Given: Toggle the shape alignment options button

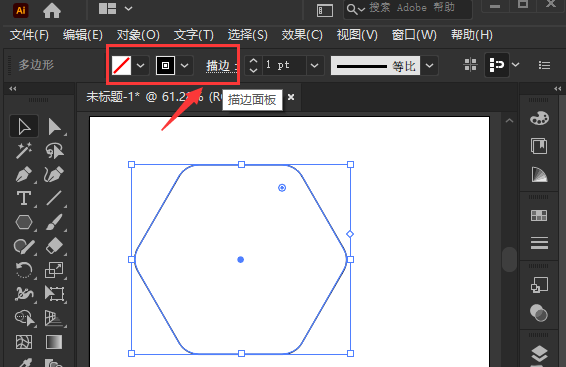Looking at the screenshot, I should pyautogui.click(x=497, y=65).
